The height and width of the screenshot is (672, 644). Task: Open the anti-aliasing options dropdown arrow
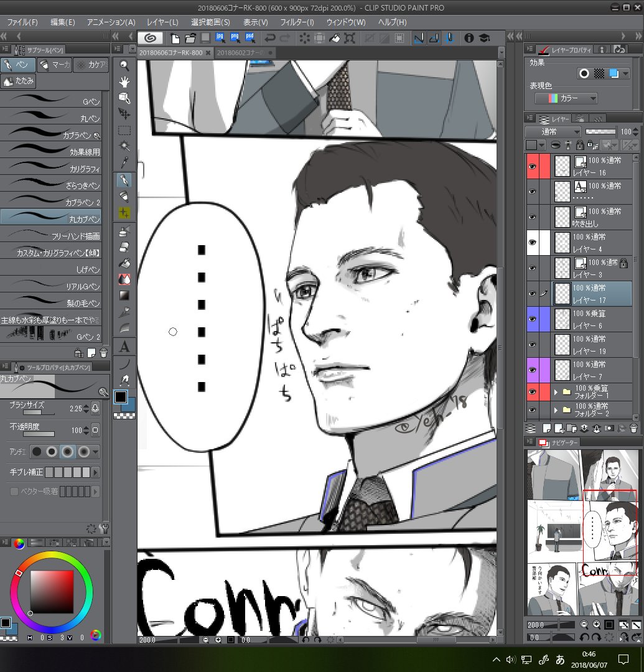pos(96,451)
